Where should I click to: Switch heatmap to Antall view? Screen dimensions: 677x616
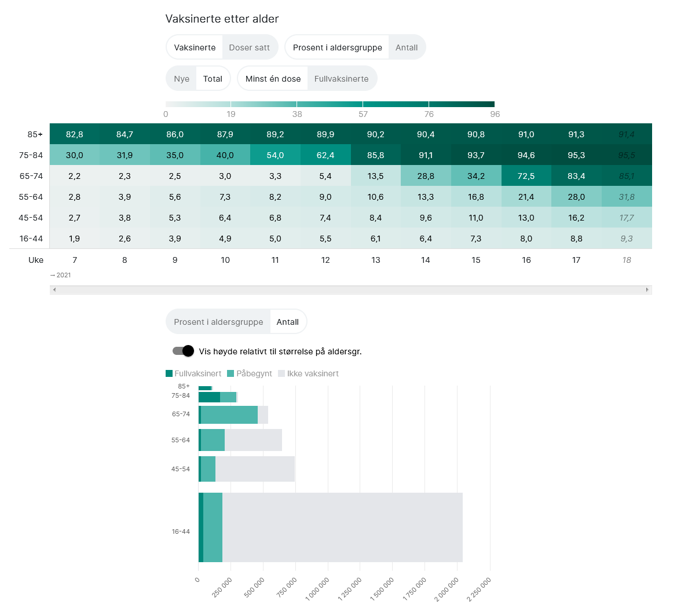(x=407, y=47)
